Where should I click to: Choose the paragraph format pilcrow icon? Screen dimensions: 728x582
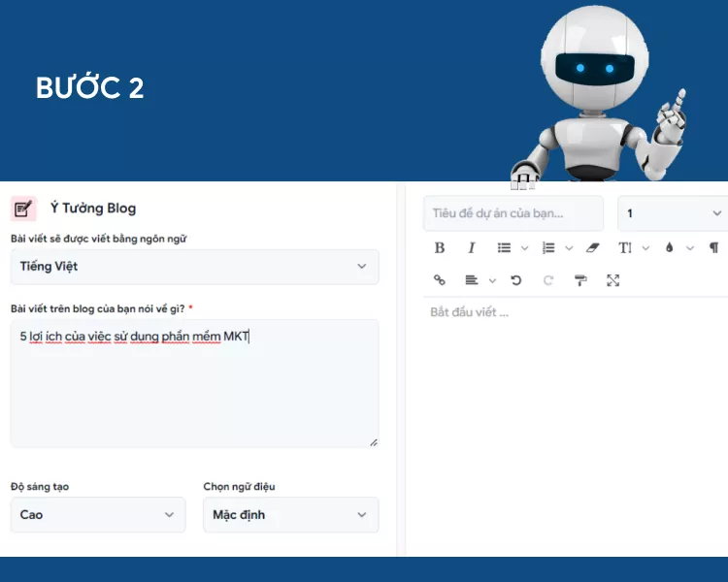coord(714,248)
